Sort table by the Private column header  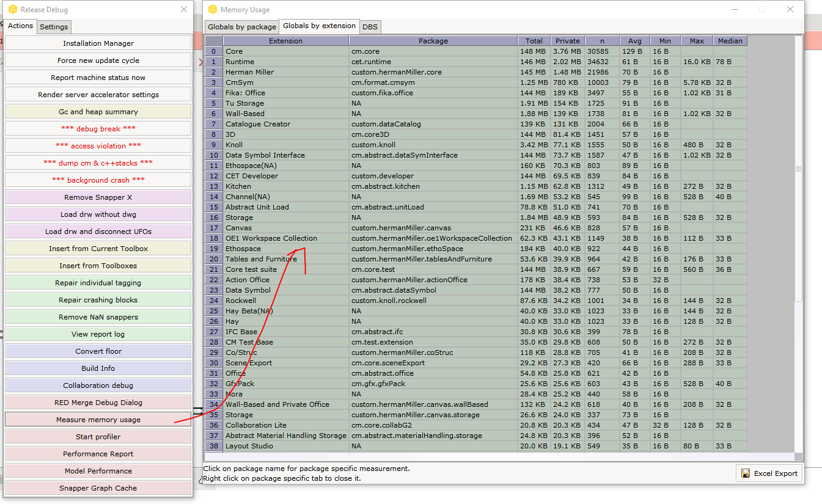tap(568, 41)
